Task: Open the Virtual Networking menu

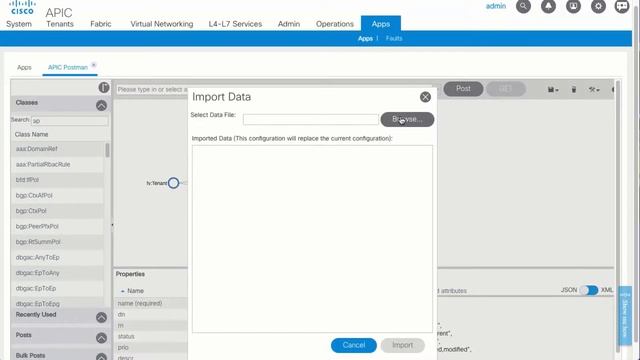Action: point(162,24)
